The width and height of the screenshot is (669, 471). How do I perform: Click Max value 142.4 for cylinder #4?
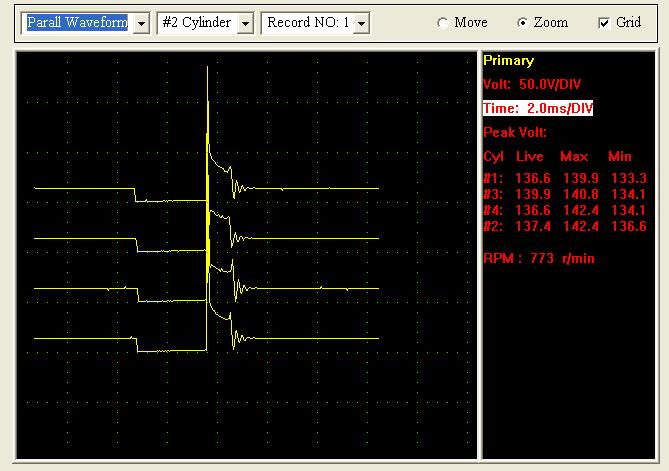pos(581,210)
